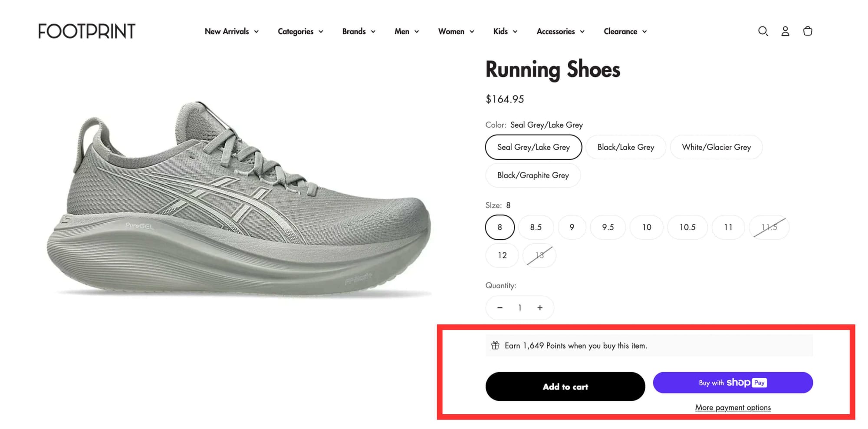Choose size 10.5
Screen dimensions: 868x429
coord(687,227)
